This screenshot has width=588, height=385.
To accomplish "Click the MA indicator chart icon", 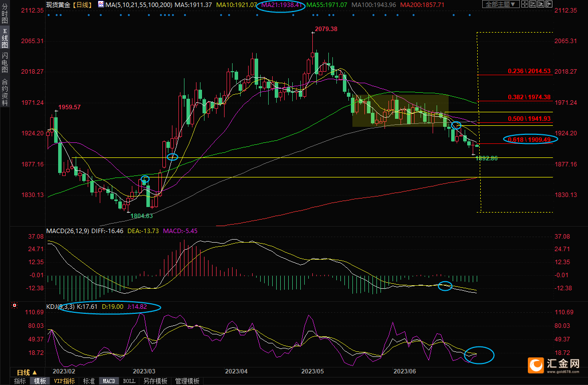I will (101, 5).
